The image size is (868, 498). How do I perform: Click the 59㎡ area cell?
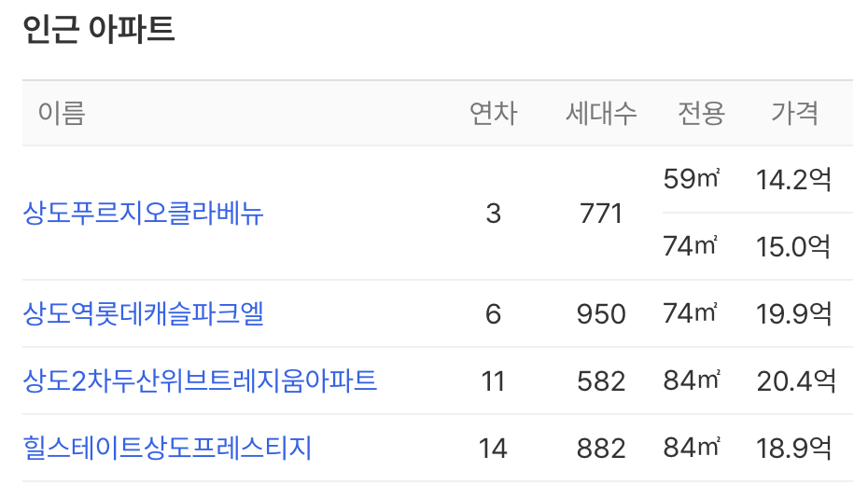pos(691,179)
